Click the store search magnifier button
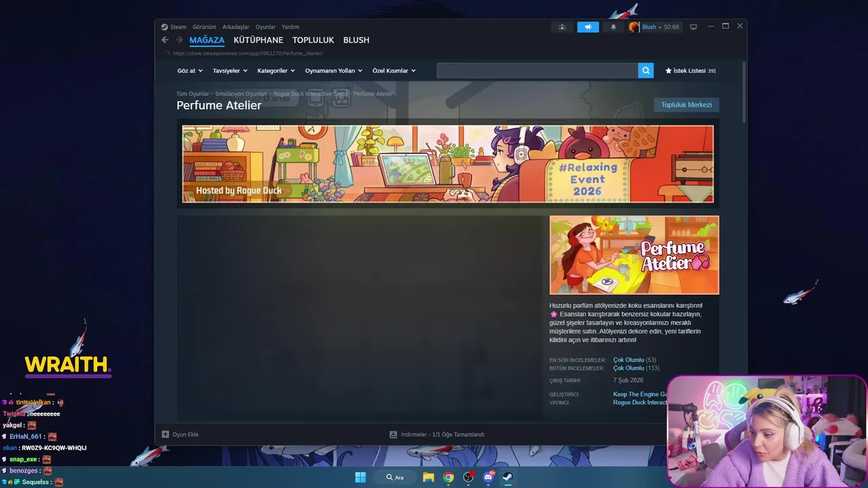The width and height of the screenshot is (868, 488). coord(646,70)
